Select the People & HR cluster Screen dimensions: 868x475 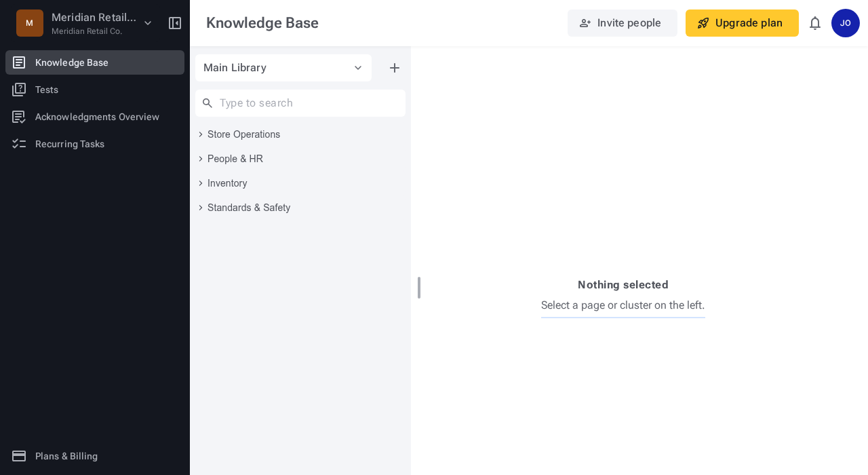(x=235, y=159)
